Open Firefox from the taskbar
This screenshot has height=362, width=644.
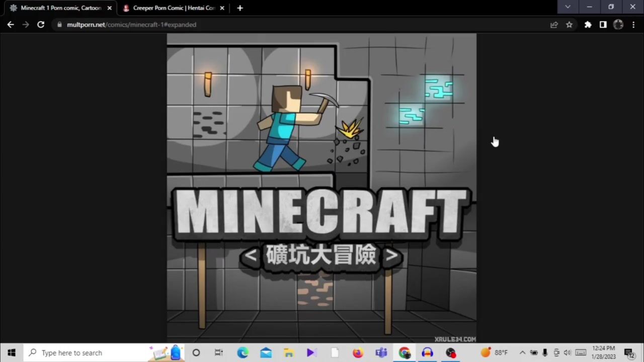click(358, 352)
